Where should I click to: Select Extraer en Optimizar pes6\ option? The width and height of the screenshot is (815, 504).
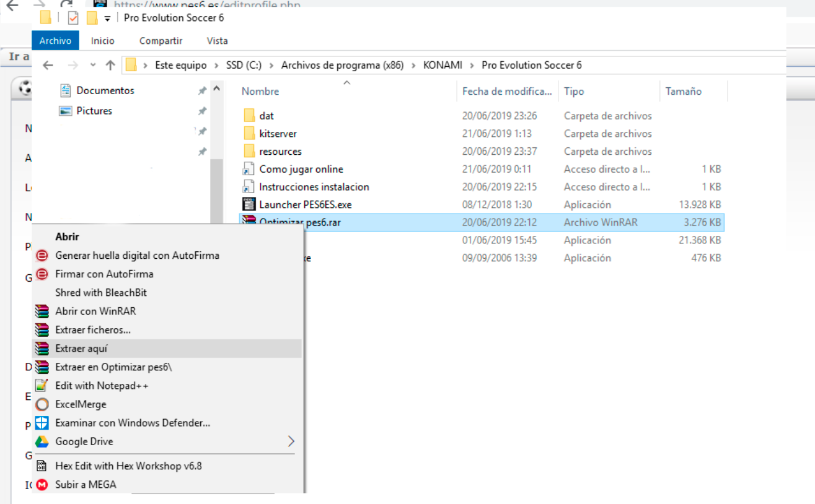[167, 367]
